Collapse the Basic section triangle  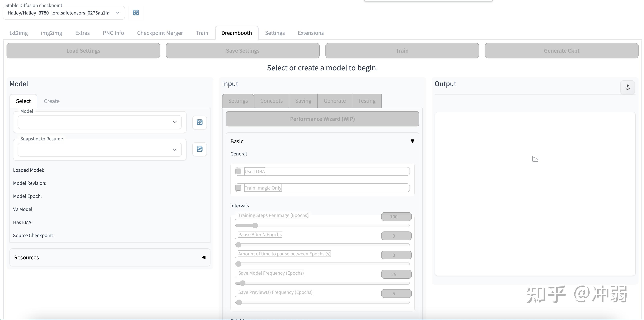coord(412,141)
